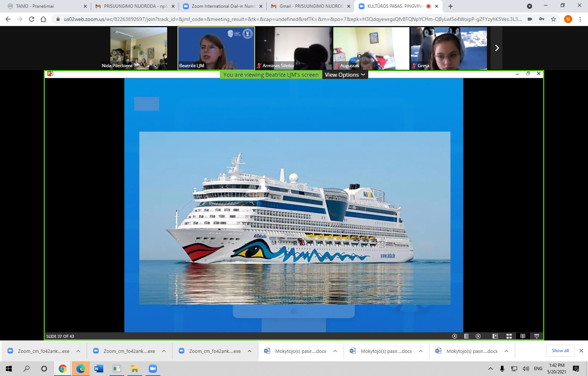
Task: Close the downloads bar
Action: [581, 351]
